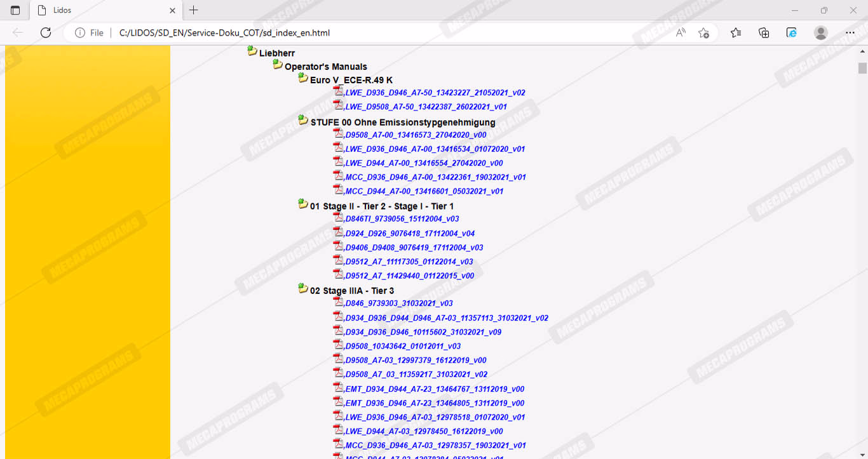
Task: Add this page to favorites star icon
Action: (x=703, y=33)
